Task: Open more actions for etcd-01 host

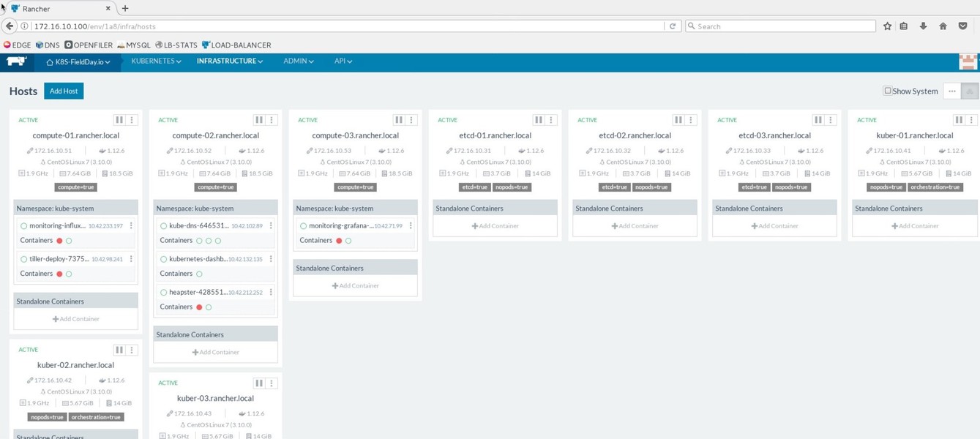Action: click(x=551, y=120)
